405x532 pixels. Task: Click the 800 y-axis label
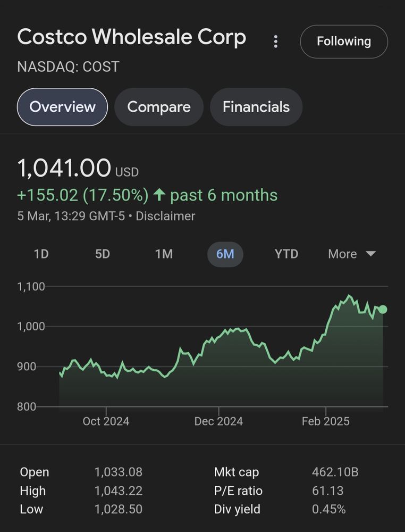[27, 406]
